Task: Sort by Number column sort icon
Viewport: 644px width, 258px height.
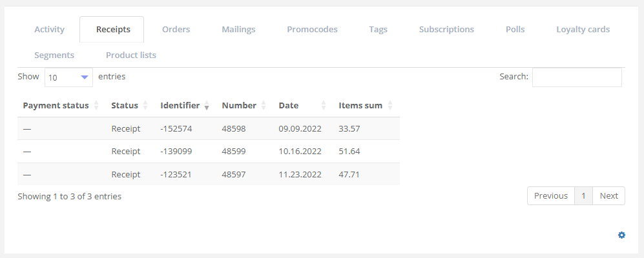Action: point(264,106)
